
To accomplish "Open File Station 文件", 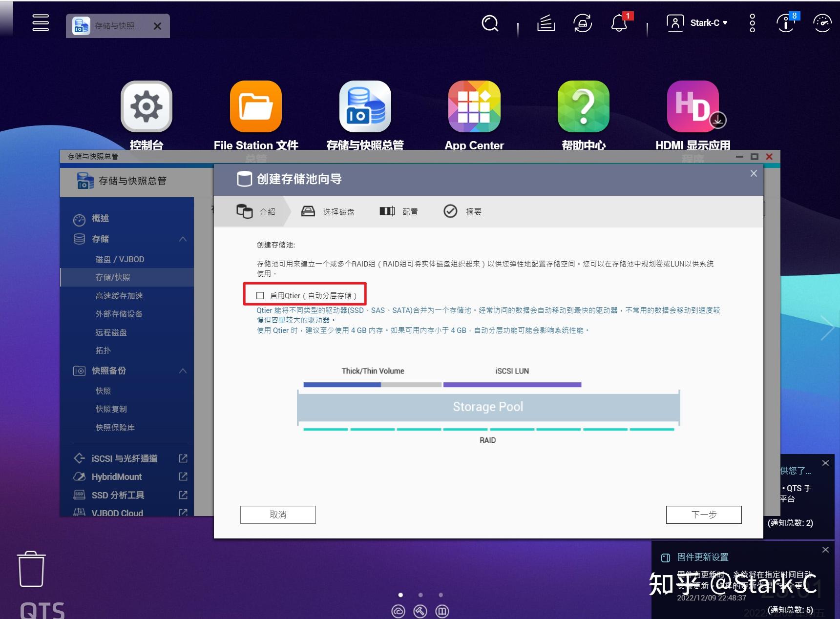I will 256,106.
